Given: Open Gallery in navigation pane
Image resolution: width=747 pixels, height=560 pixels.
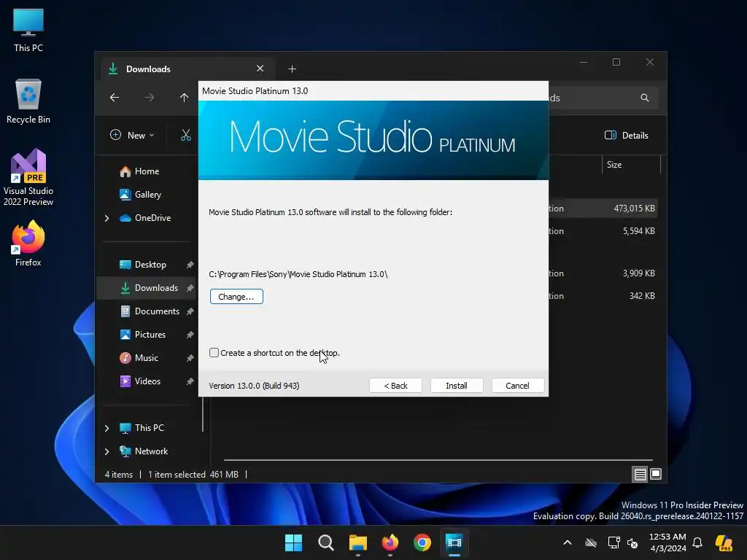Looking at the screenshot, I should click(147, 194).
